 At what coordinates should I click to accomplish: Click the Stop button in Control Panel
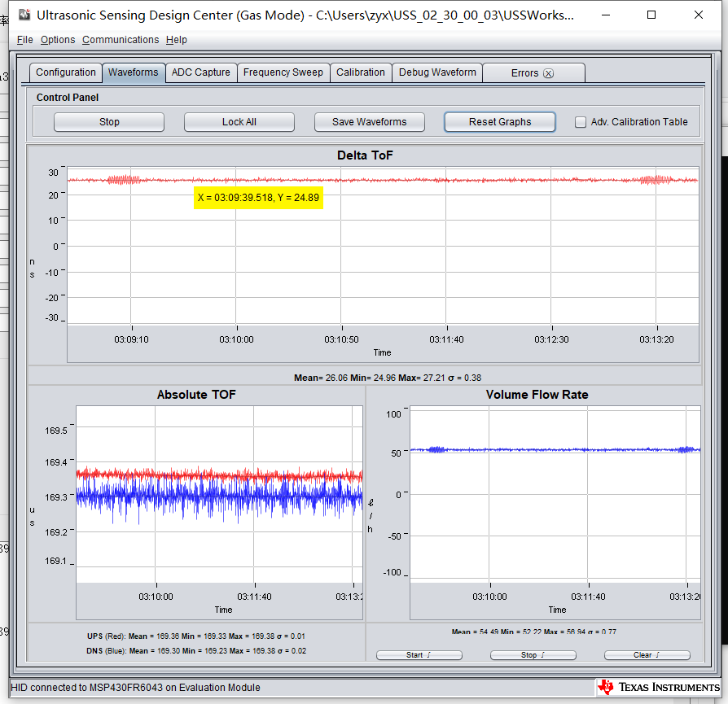109,122
